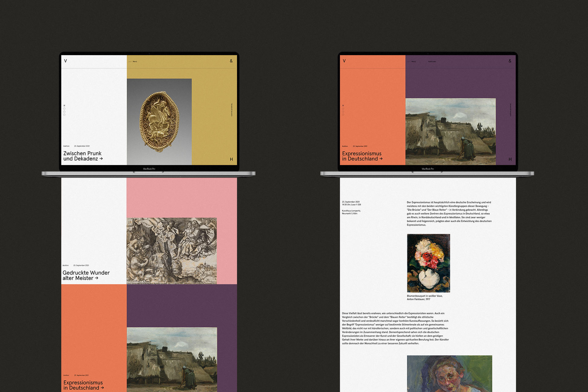588x392 pixels.
Task: Click the V logo on the left laptop screen
Action: tap(66, 61)
